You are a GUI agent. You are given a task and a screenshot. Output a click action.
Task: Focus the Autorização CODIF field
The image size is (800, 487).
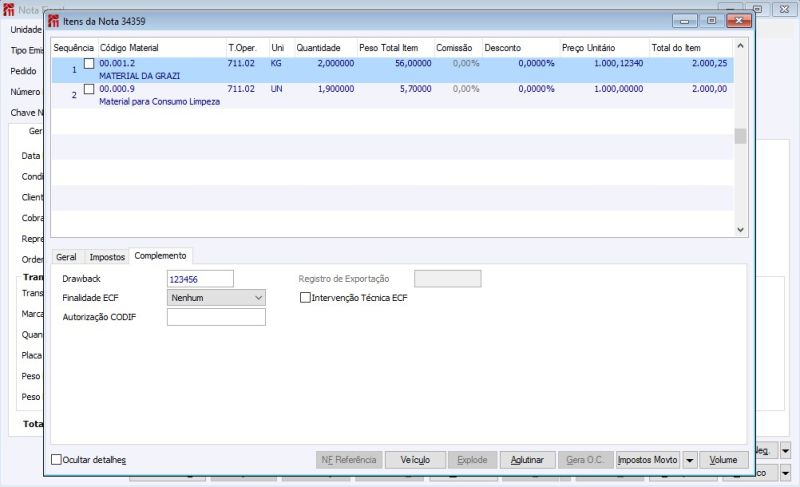coord(216,317)
